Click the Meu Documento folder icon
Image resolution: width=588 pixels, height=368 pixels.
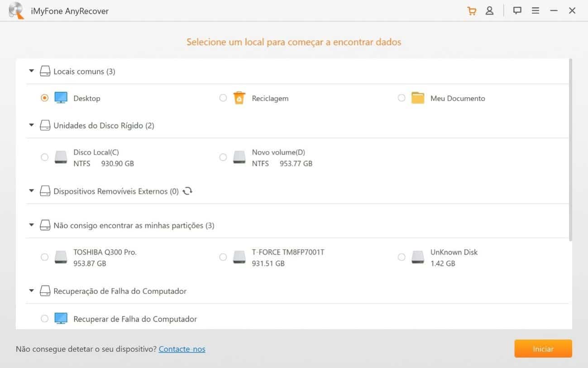418,98
